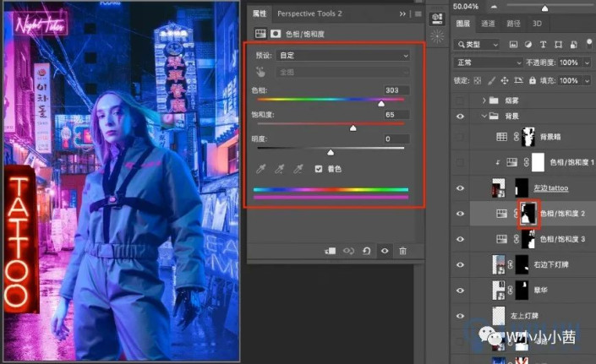
Task: Switch to the 3D tab
Action: (x=537, y=24)
